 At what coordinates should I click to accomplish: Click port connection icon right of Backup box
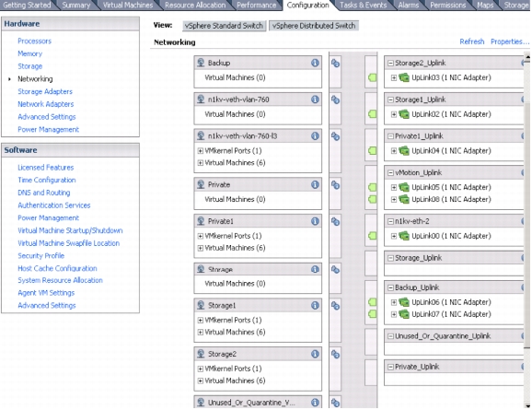click(x=335, y=64)
